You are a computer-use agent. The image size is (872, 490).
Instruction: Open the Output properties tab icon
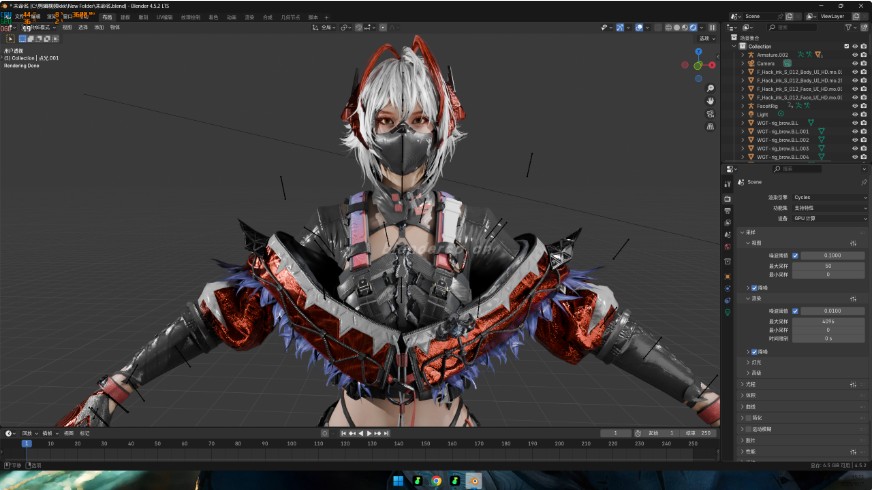pyautogui.click(x=727, y=210)
